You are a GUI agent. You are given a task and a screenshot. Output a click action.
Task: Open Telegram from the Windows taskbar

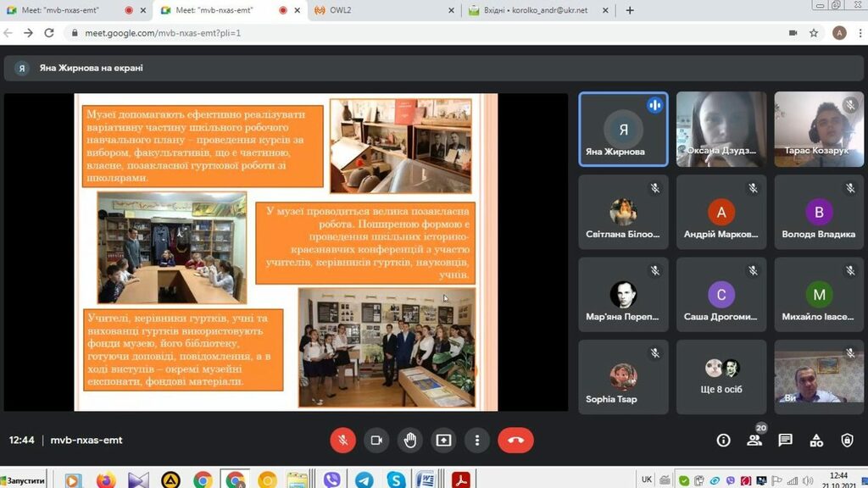point(364,480)
